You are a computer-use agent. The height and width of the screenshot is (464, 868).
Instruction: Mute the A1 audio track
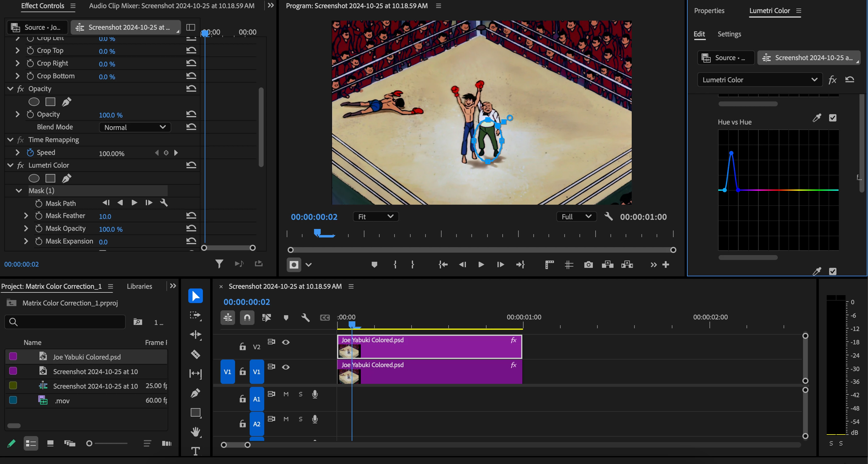pyautogui.click(x=286, y=394)
